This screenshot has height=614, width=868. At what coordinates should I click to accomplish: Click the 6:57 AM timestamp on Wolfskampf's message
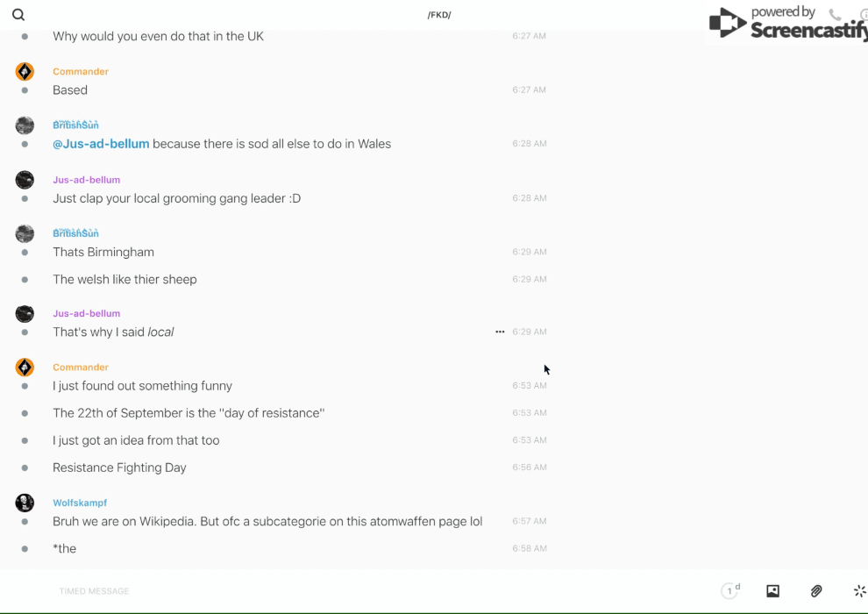pyautogui.click(x=530, y=521)
